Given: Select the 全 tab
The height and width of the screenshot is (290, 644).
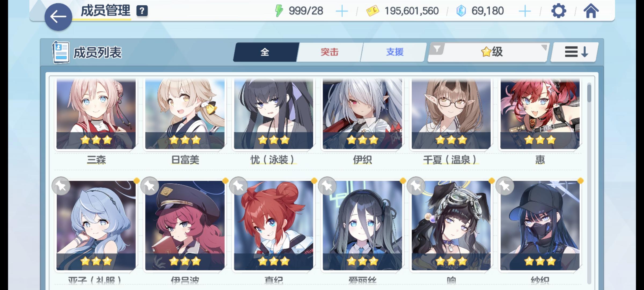Looking at the screenshot, I should pos(265,52).
